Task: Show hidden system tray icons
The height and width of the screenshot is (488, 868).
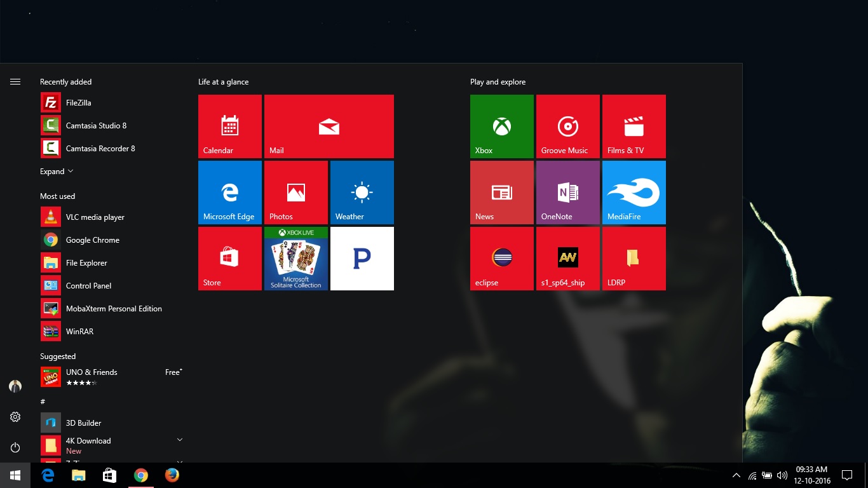Action: 736,475
